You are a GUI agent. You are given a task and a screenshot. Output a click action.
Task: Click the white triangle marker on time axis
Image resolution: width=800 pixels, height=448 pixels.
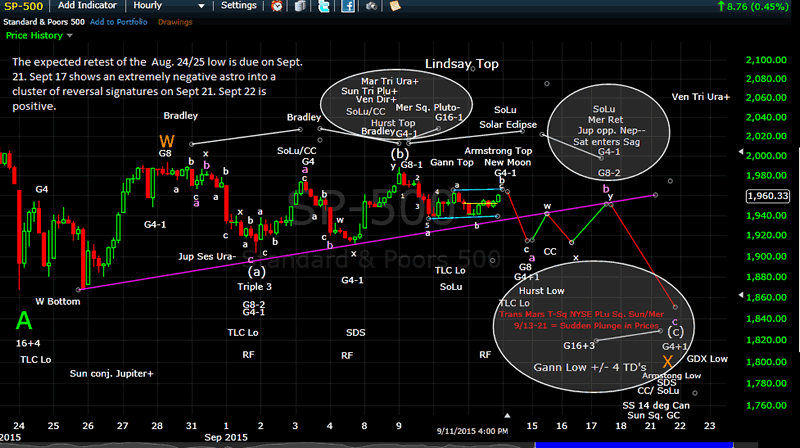pos(508,414)
